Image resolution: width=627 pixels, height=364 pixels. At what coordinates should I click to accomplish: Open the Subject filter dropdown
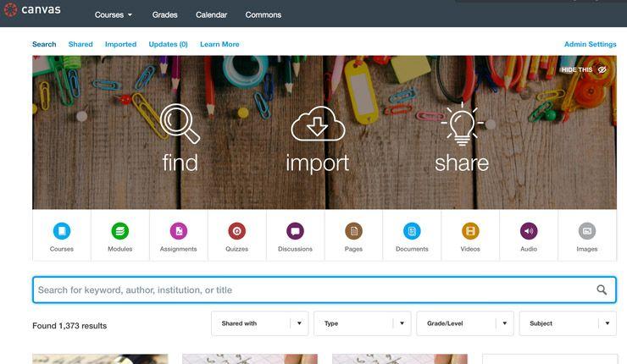pyautogui.click(x=568, y=323)
